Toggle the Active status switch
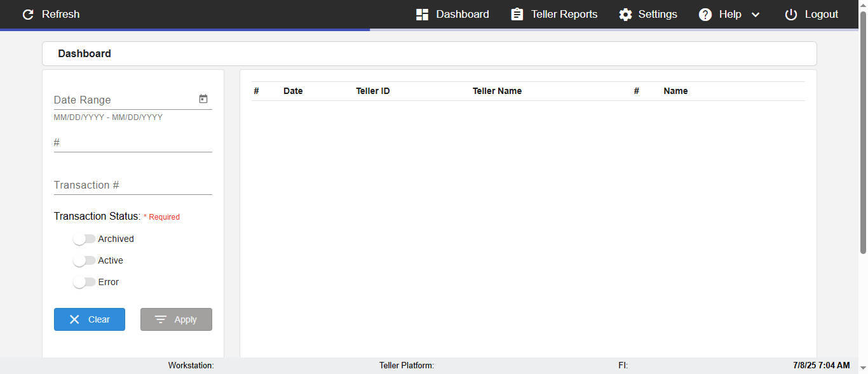This screenshot has height=374, width=868. coord(84,260)
